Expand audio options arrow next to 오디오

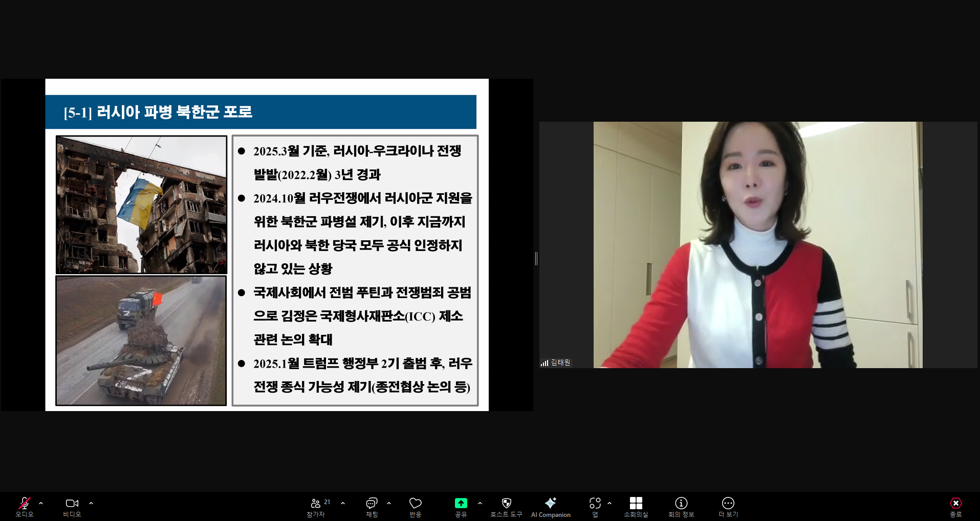[x=41, y=503]
